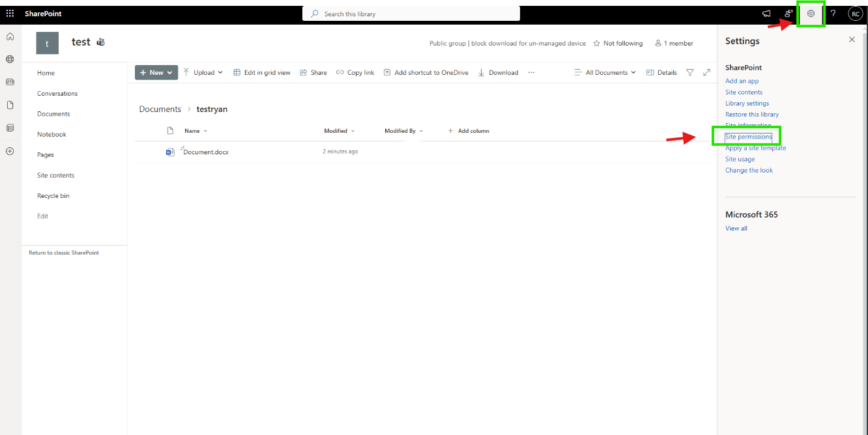Image resolution: width=868 pixels, height=435 pixels.
Task: Click View all under Microsoft 365
Action: coord(736,229)
